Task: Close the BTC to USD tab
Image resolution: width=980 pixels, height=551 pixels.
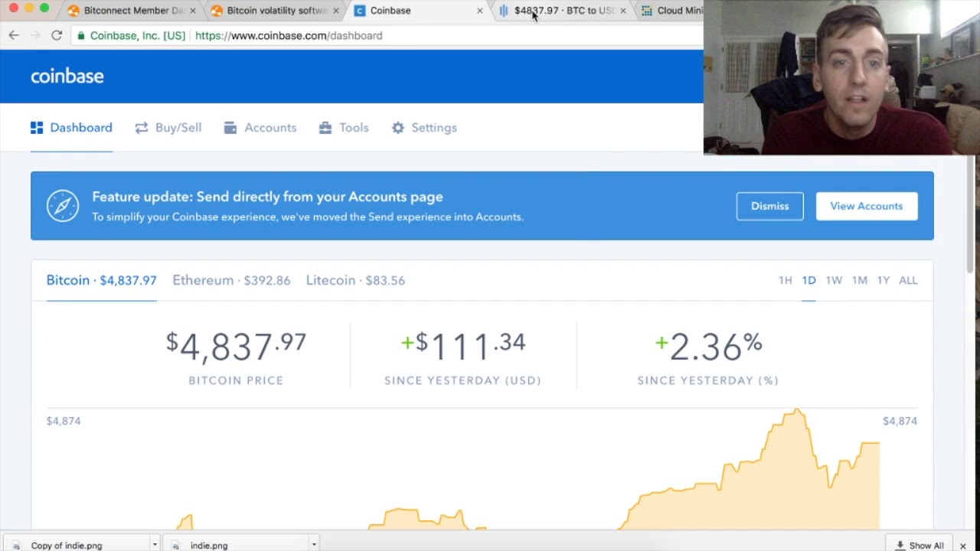Action: pos(622,11)
